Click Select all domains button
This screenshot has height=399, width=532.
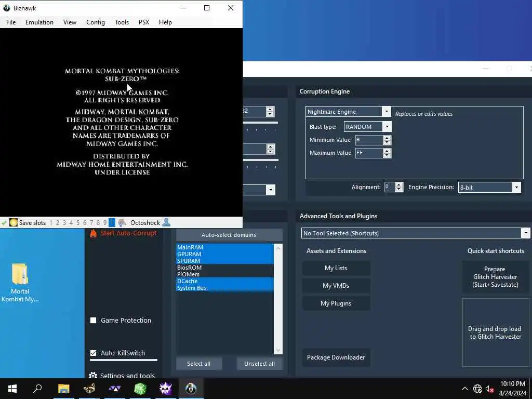click(x=199, y=363)
